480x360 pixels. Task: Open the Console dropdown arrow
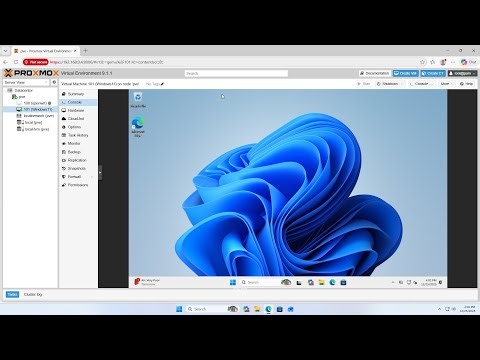(x=433, y=84)
